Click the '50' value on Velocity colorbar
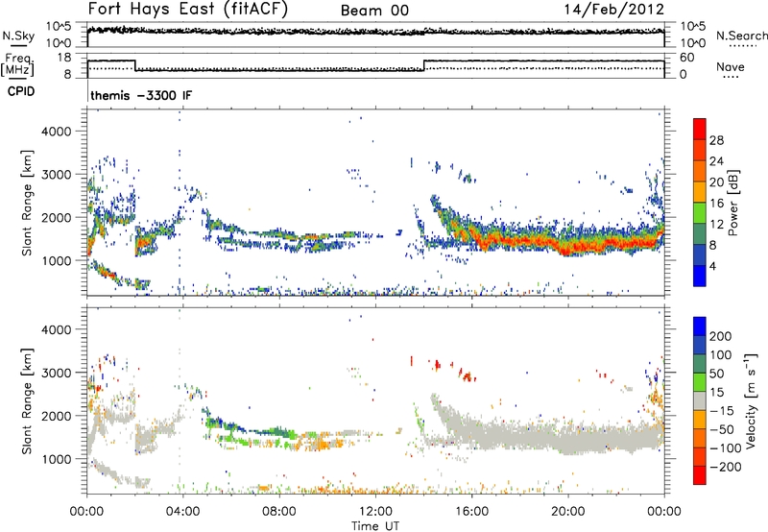Viewport: 768px width, 532px height. (x=717, y=374)
